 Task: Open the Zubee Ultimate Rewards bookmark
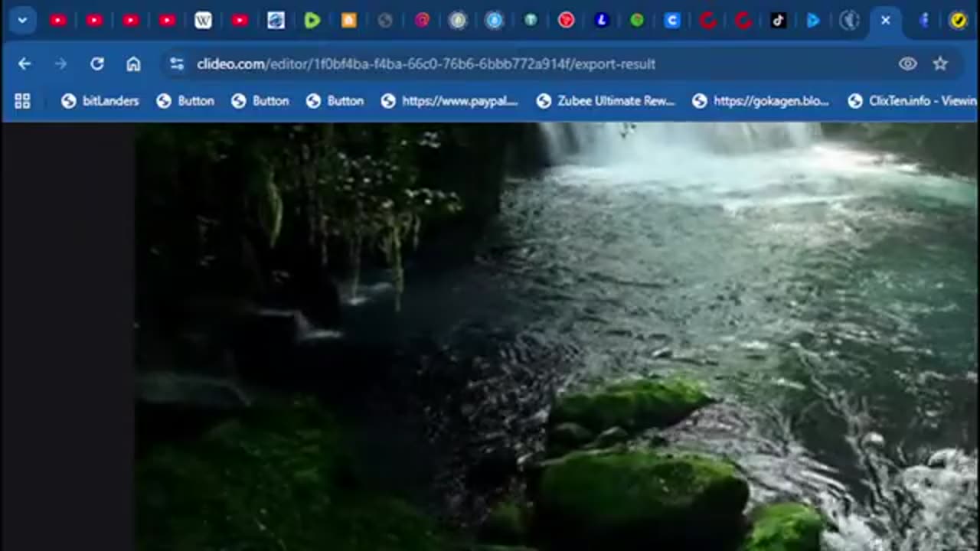[606, 101]
